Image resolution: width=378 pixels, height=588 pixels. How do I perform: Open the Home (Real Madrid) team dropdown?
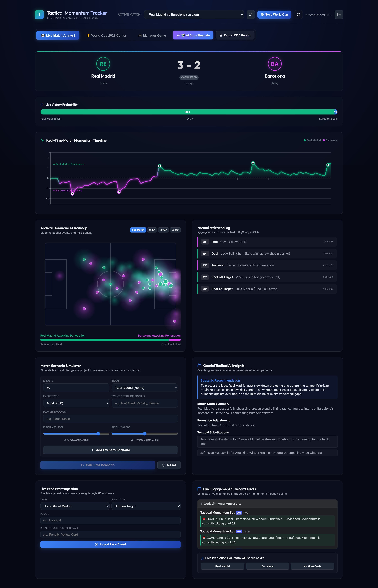pos(75,506)
